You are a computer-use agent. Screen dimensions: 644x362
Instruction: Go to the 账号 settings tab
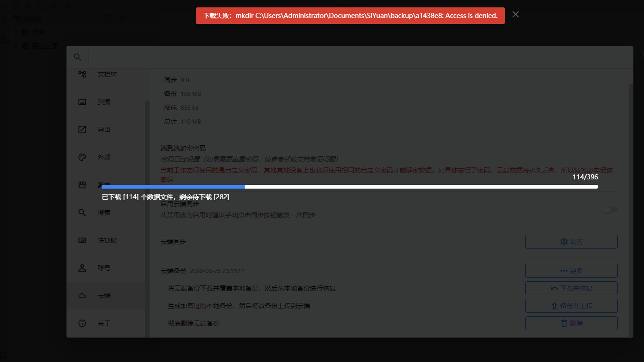point(106,268)
